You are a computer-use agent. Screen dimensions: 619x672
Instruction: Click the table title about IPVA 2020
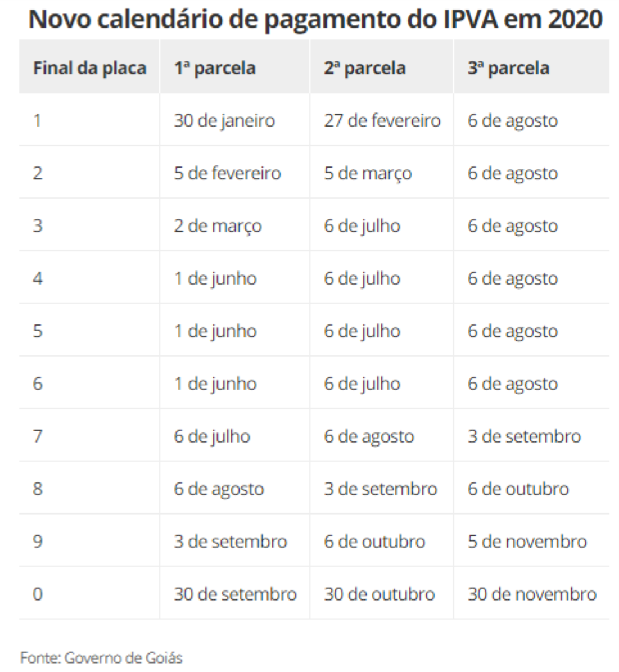tap(315, 19)
